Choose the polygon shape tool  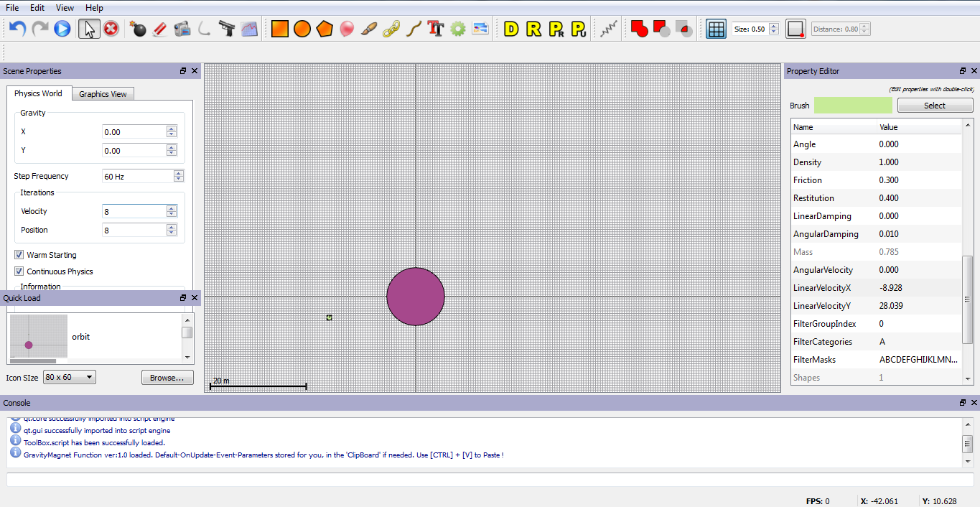click(324, 29)
